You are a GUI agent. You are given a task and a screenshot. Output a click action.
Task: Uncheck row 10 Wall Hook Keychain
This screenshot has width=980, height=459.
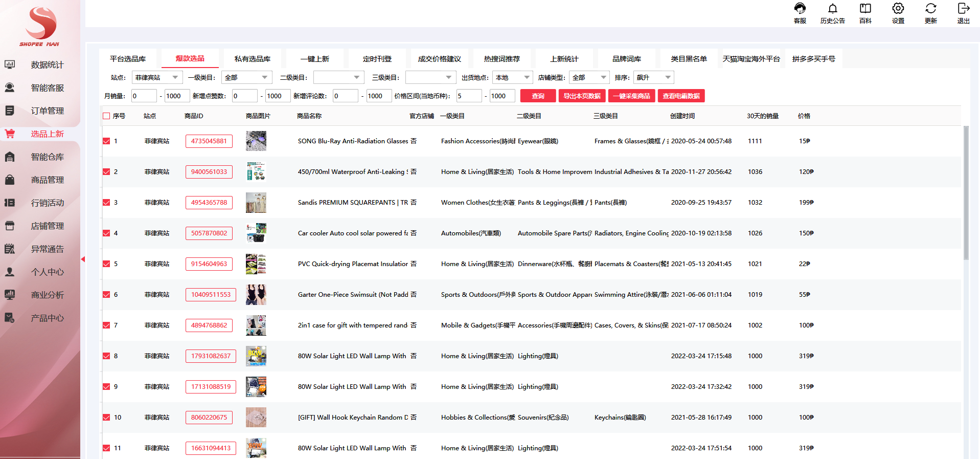[106, 418]
